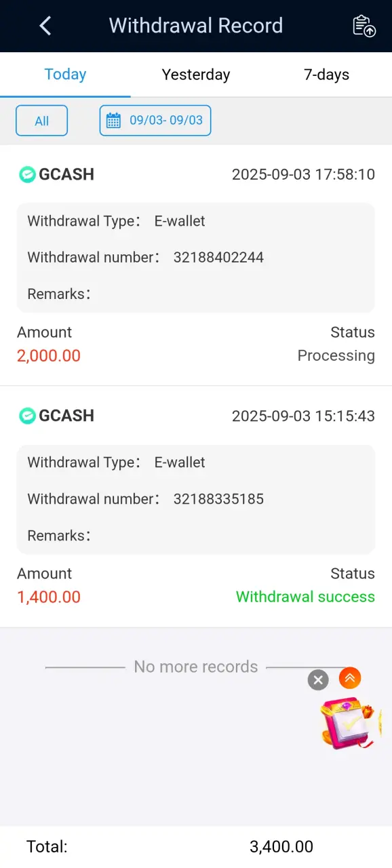Click the calendar icon in date filter

pos(114,121)
